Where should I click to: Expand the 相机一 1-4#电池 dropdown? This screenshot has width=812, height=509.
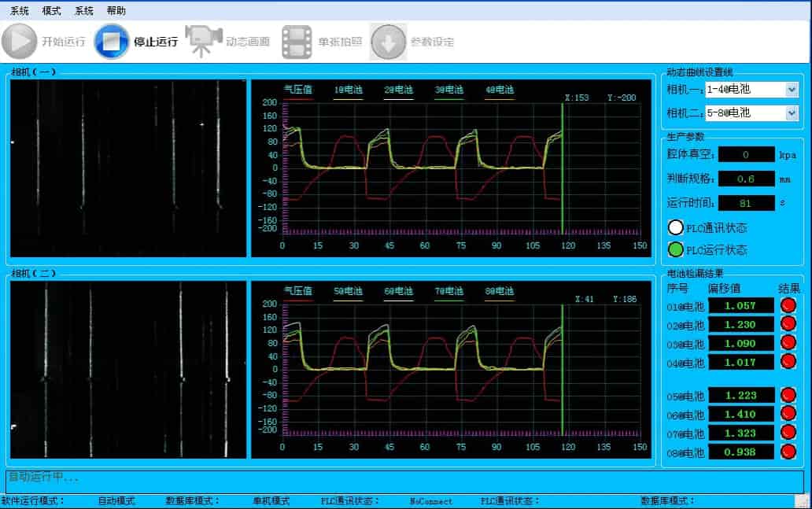pyautogui.click(x=792, y=90)
